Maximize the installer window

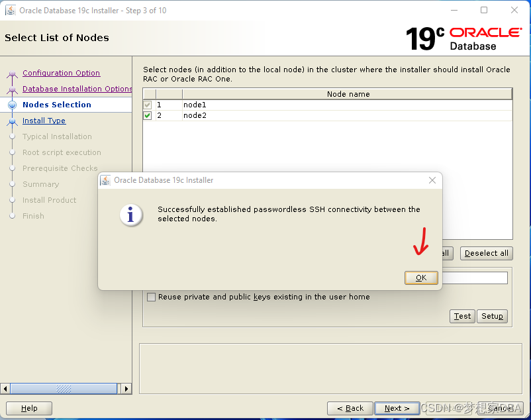(484, 11)
